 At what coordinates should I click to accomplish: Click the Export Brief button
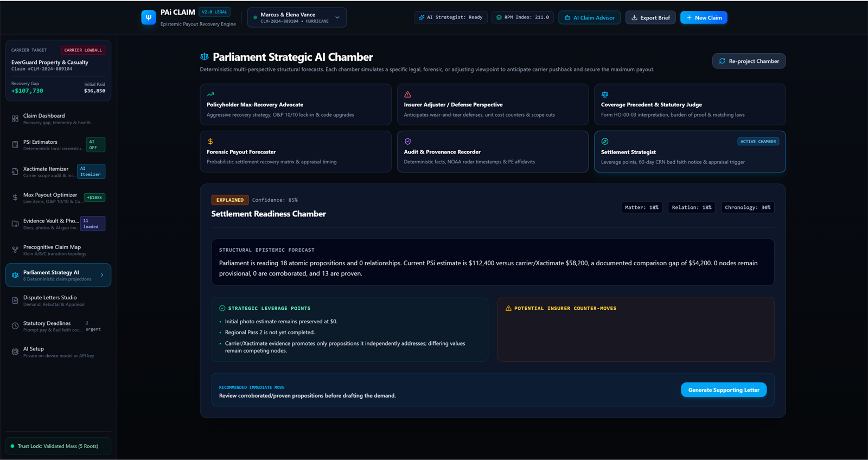650,17
